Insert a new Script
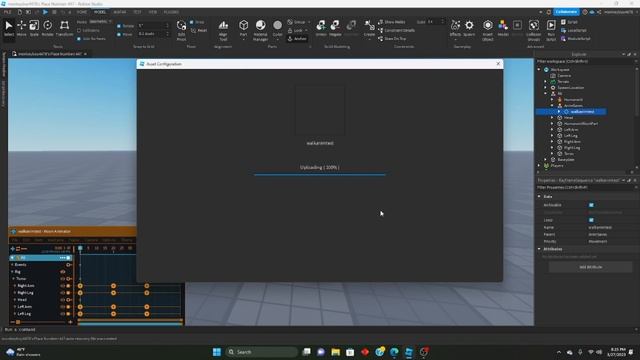Image resolution: width=640 pixels, height=360 pixels. [569, 22]
